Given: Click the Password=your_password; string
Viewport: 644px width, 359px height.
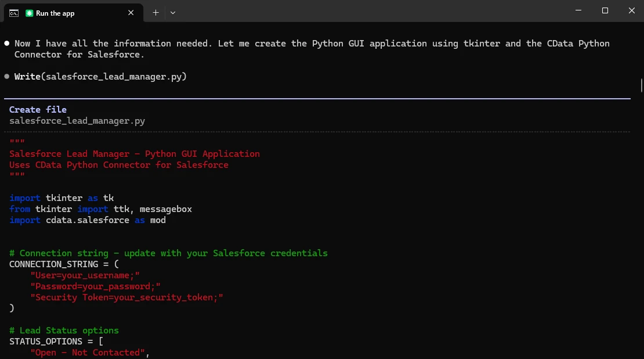Looking at the screenshot, I should click(x=95, y=286).
